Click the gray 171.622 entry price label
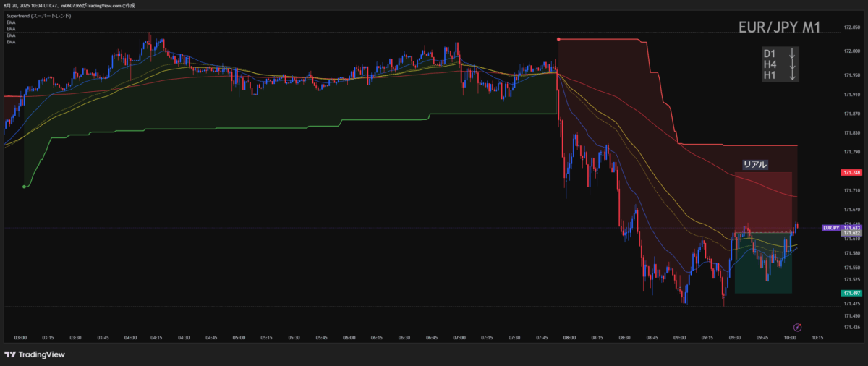 (x=851, y=233)
